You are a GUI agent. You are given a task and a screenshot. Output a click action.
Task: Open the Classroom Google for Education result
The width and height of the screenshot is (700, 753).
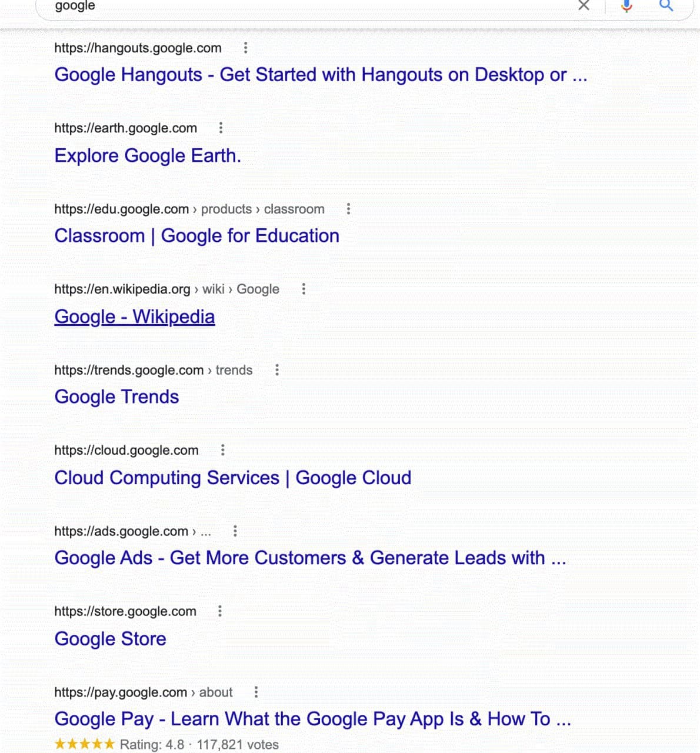pyautogui.click(x=197, y=235)
